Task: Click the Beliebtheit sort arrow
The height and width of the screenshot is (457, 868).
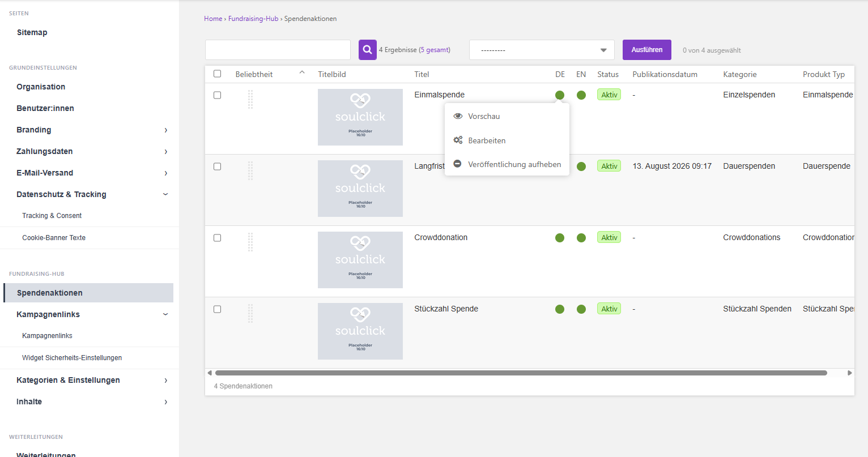Action: tap(302, 72)
